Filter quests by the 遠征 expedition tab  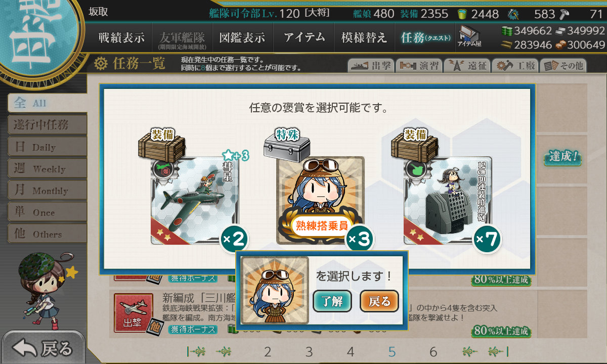click(x=466, y=66)
